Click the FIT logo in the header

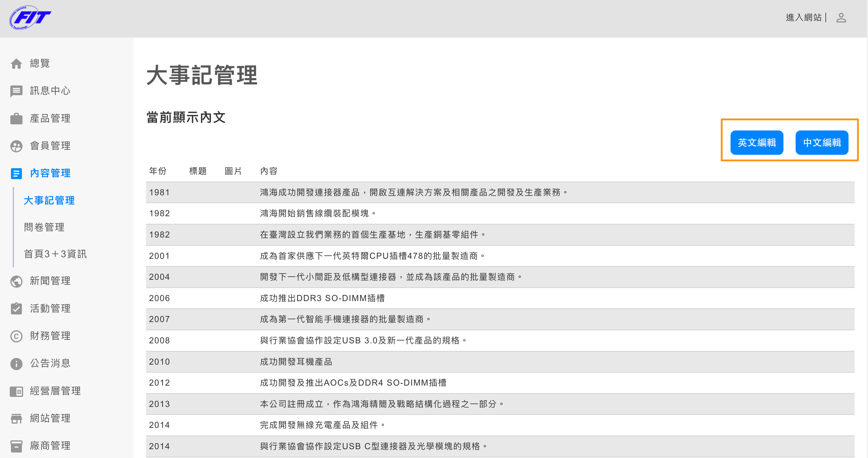point(30,18)
